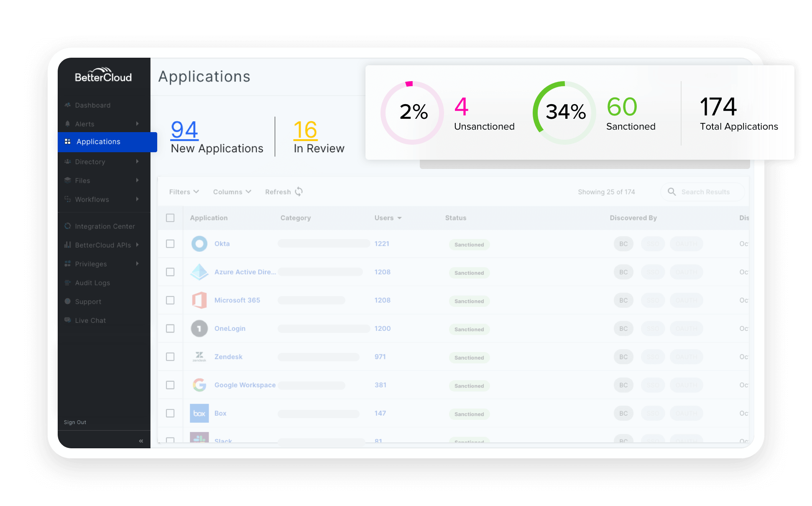The image size is (812, 506).
Task: Expand the Alerts submenu arrow
Action: tap(137, 124)
